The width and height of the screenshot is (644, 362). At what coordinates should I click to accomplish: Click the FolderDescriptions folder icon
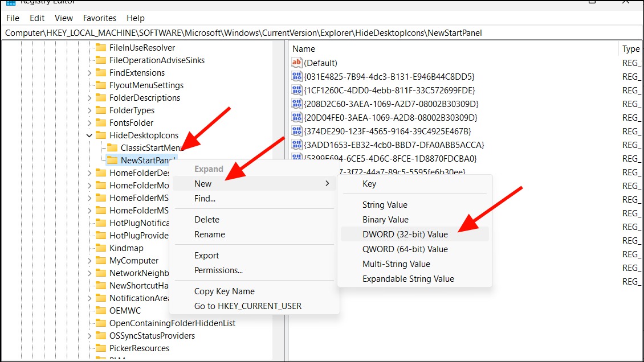tap(101, 97)
